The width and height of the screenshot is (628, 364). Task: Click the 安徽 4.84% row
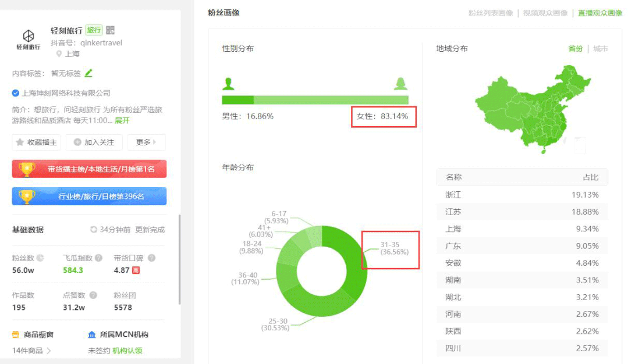click(522, 263)
